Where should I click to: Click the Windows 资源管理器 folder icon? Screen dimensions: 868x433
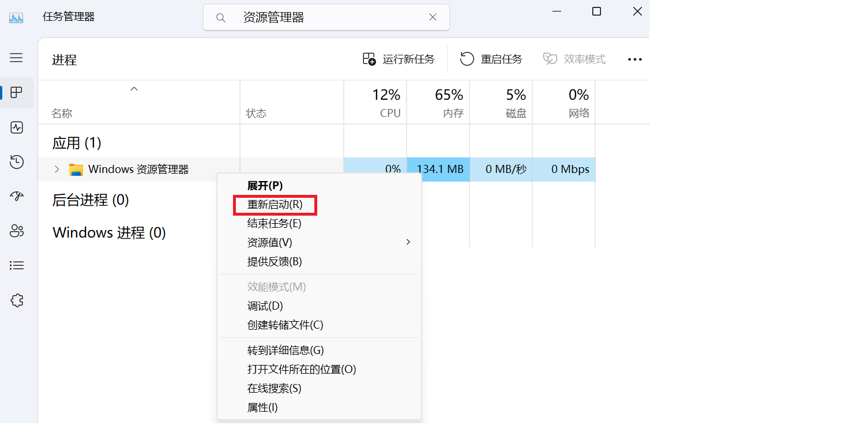click(x=76, y=170)
